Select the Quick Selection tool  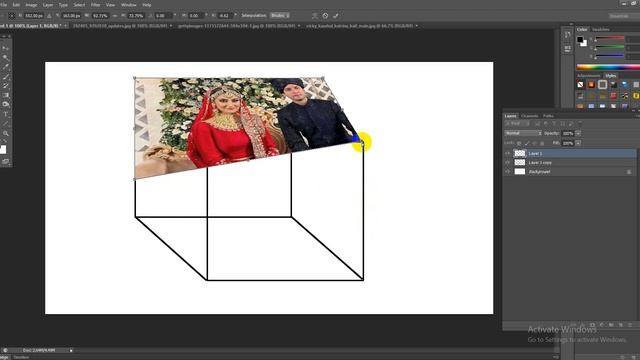[6, 57]
